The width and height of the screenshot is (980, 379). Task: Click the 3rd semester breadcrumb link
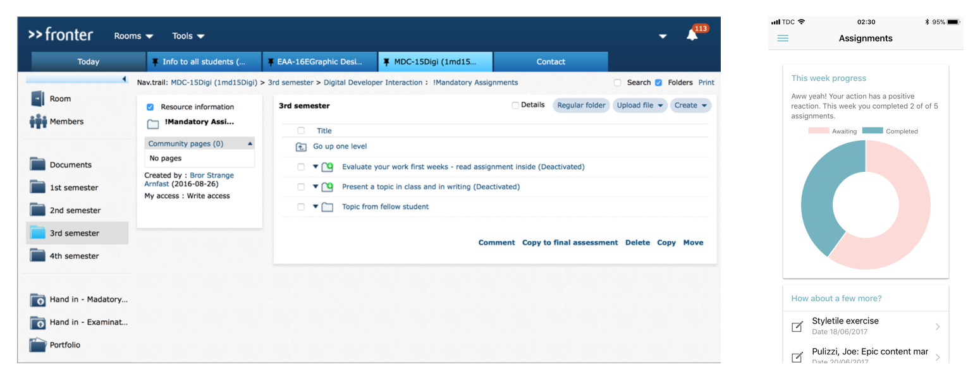(290, 83)
